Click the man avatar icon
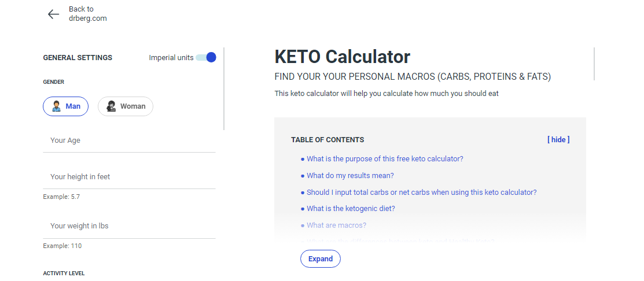The height and width of the screenshot is (281, 644). point(57,106)
